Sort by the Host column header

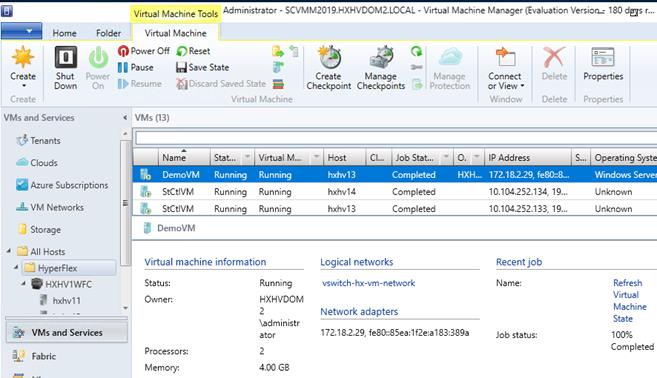click(344, 158)
